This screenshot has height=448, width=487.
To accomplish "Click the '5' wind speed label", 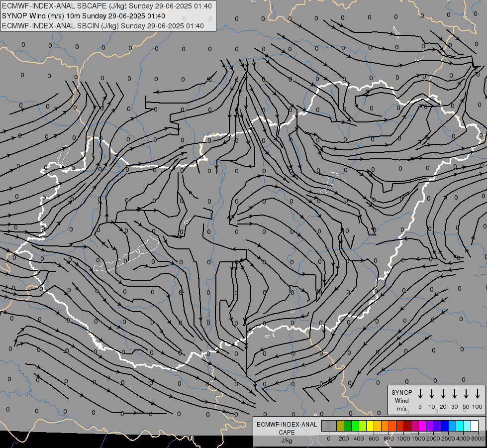I will (420, 407).
